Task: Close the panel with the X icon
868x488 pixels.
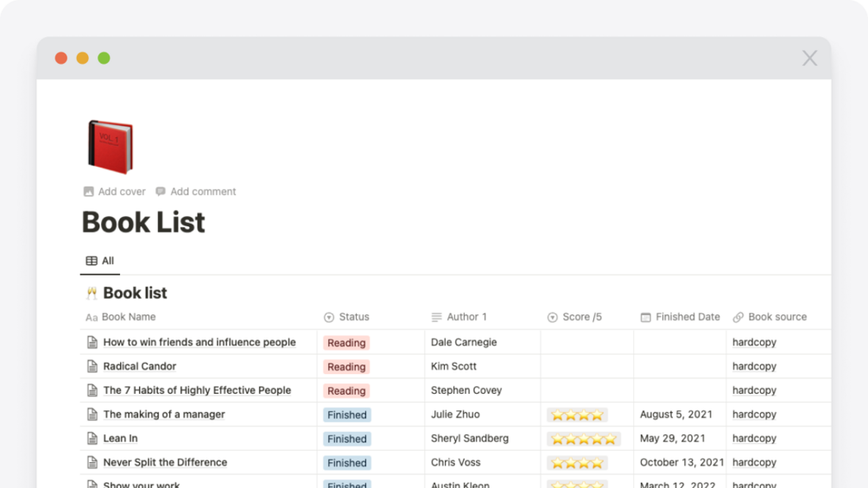Action: [x=809, y=58]
